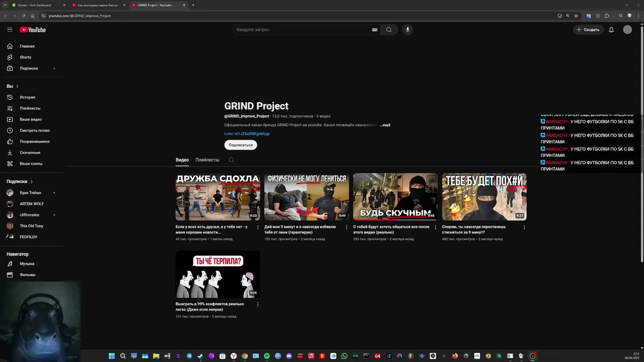Click the Подписаться button
Screen dimensions: 644x362
[240, 145]
